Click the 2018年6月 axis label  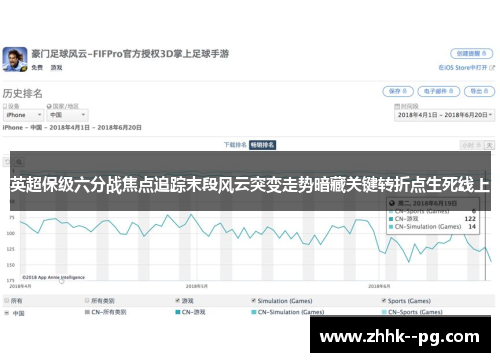[x=379, y=286]
